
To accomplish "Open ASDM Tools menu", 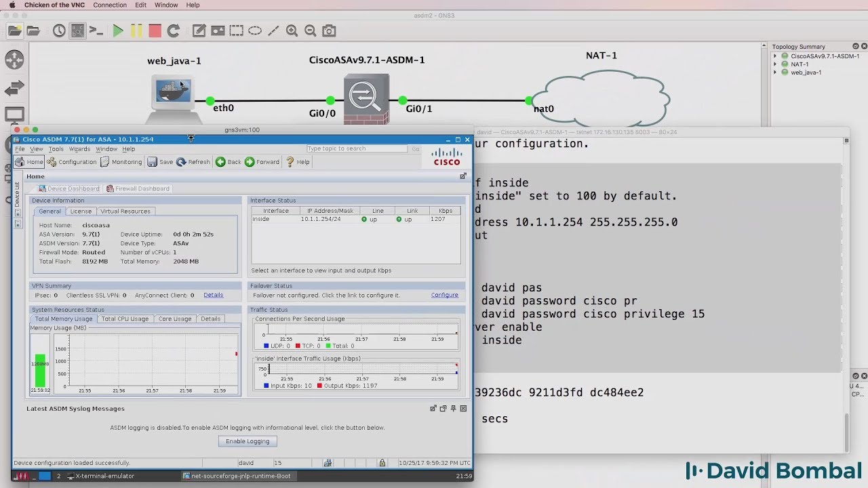I will click(56, 149).
